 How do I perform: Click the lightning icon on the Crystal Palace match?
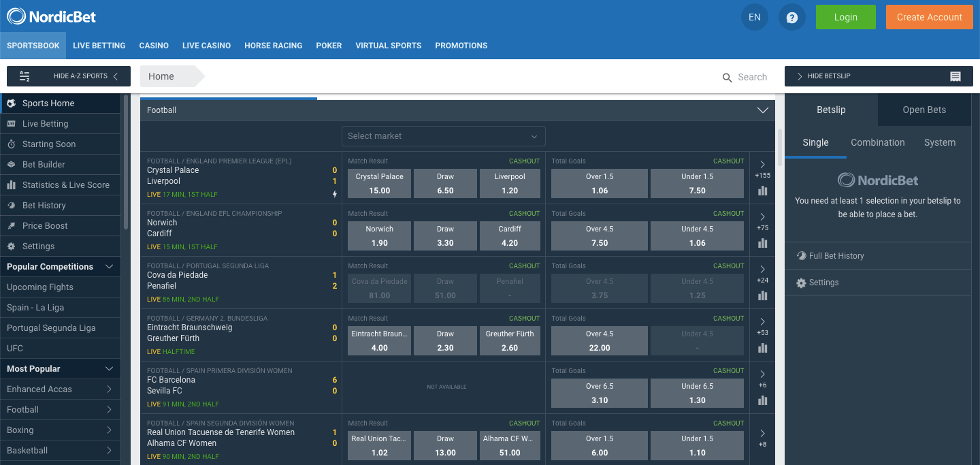point(334,194)
